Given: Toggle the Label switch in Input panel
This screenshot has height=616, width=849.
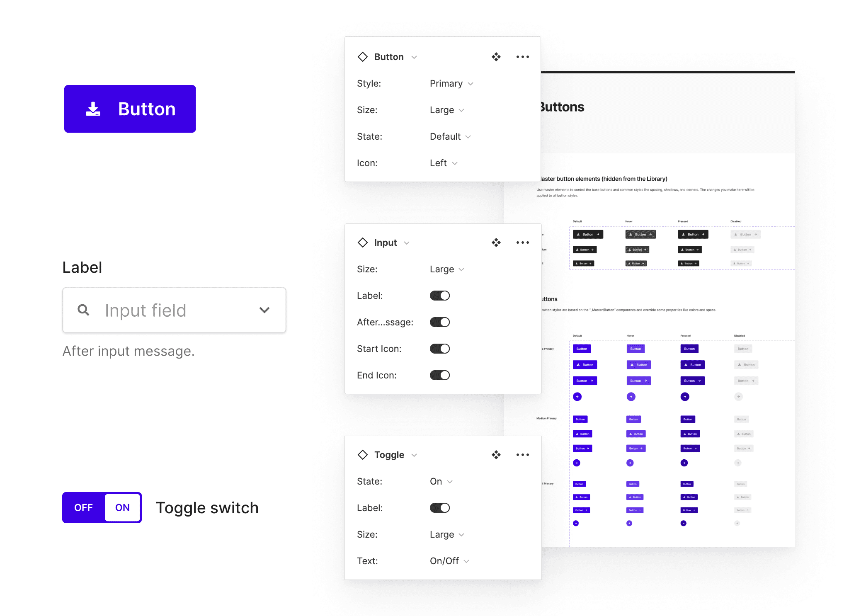Looking at the screenshot, I should tap(440, 295).
